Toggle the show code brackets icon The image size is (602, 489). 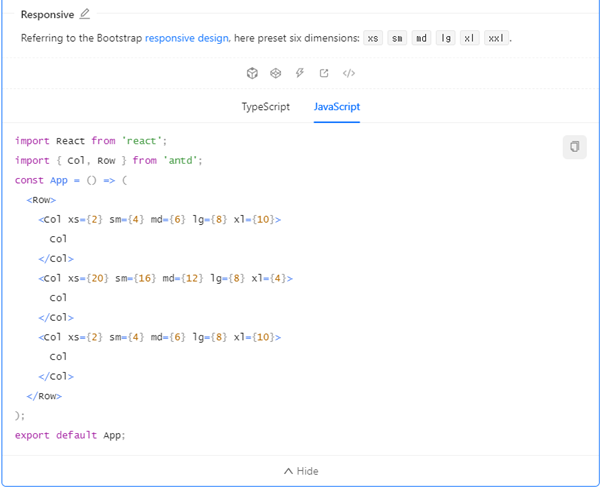349,73
